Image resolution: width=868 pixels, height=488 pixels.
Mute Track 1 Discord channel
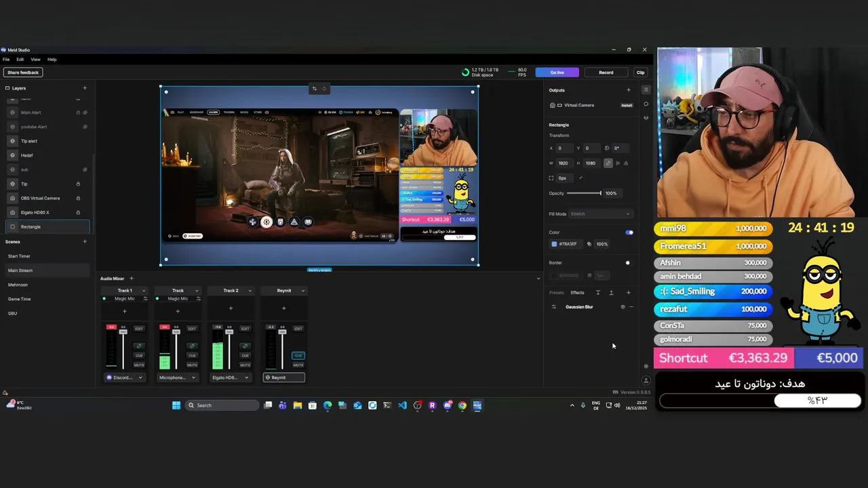click(x=139, y=365)
